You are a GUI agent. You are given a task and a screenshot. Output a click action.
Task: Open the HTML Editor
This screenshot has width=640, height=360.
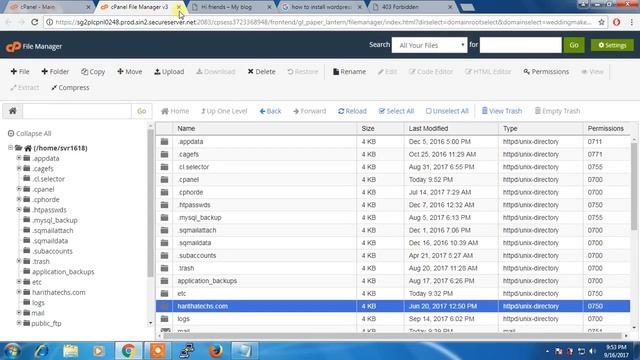pyautogui.click(x=488, y=71)
